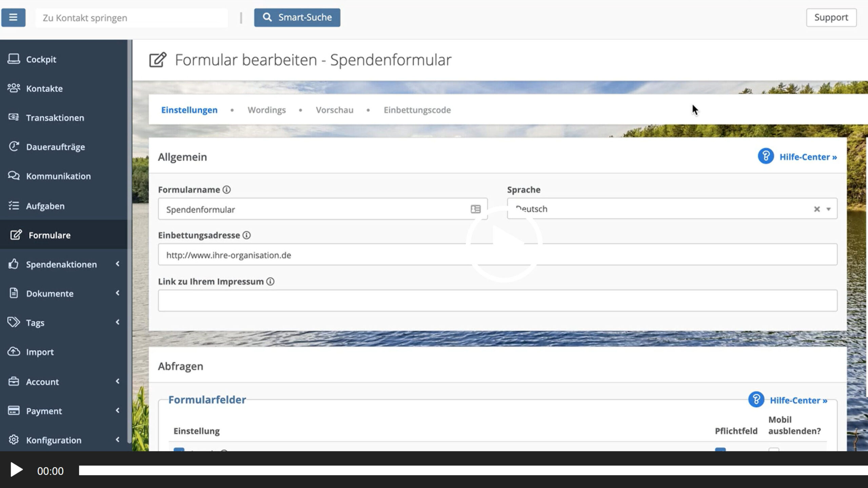Open the Sprache dropdown arrow

(828, 209)
